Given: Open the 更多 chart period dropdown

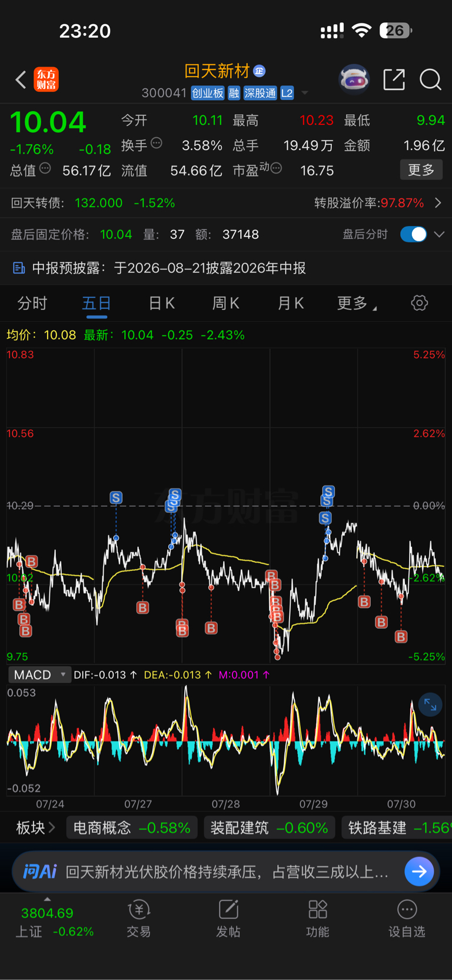Looking at the screenshot, I should coord(357,303).
